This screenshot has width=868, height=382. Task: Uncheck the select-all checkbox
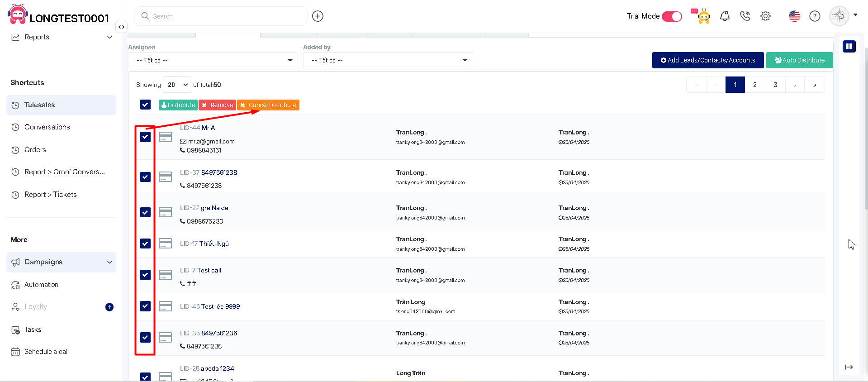[x=145, y=105]
